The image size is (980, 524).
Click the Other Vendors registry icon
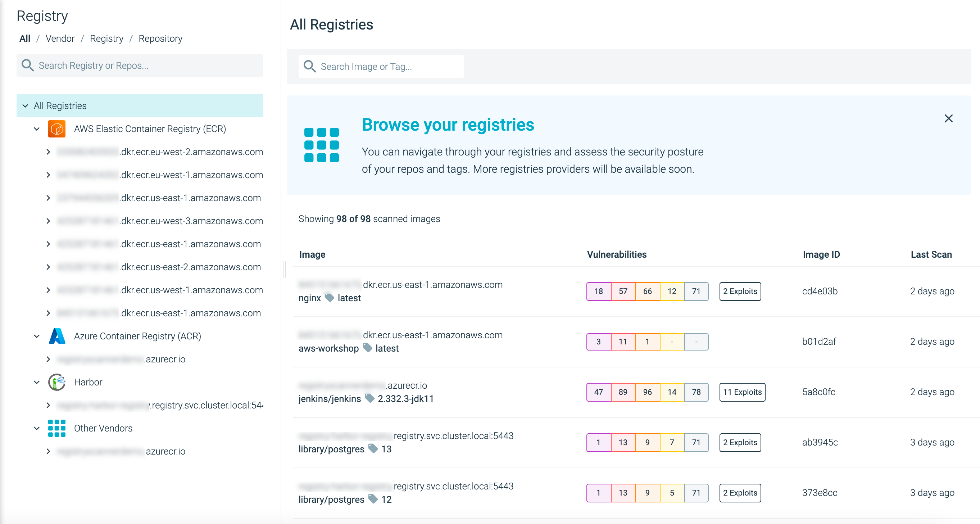coord(57,428)
